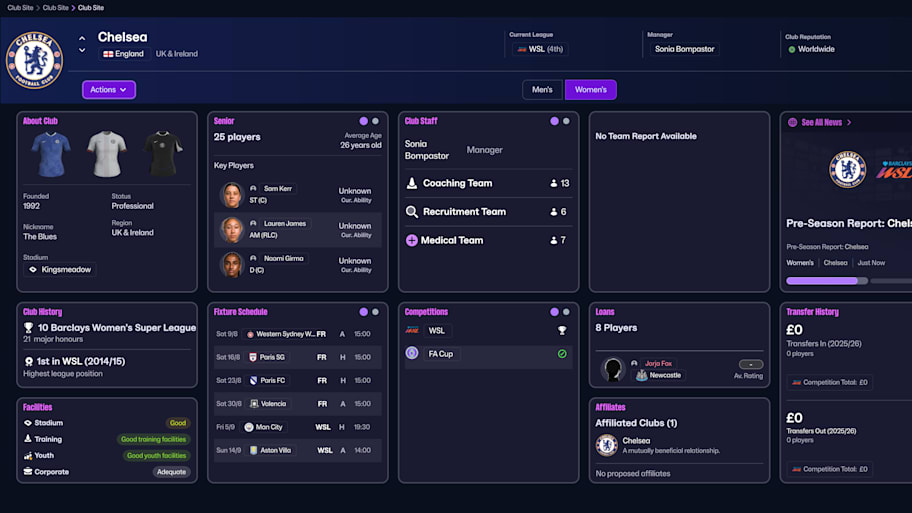Click the WSL trophy status icon

(x=562, y=330)
